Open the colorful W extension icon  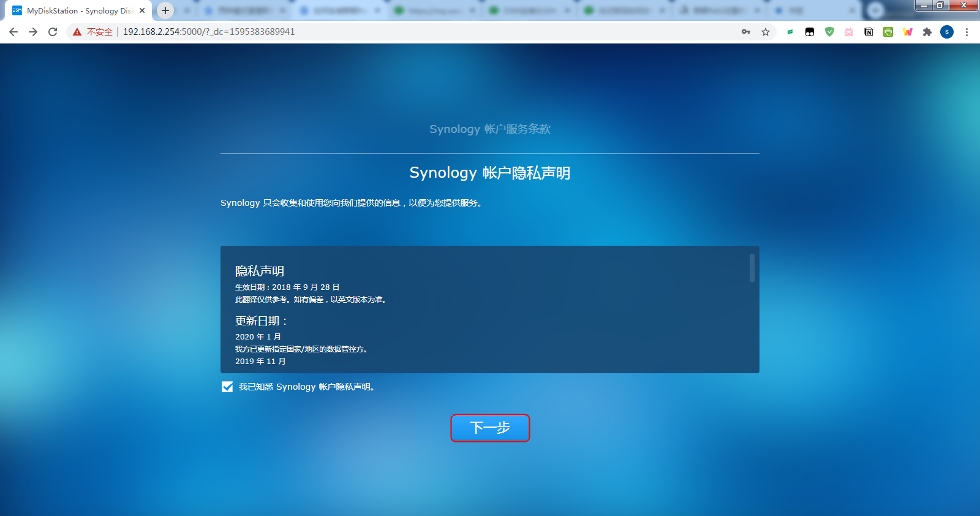point(908,32)
